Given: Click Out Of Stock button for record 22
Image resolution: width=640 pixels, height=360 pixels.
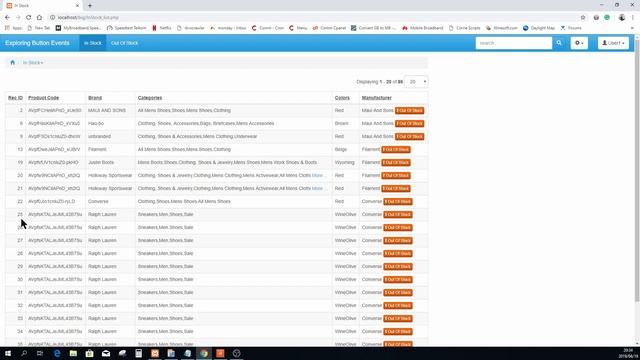Looking at the screenshot, I should point(398,202).
